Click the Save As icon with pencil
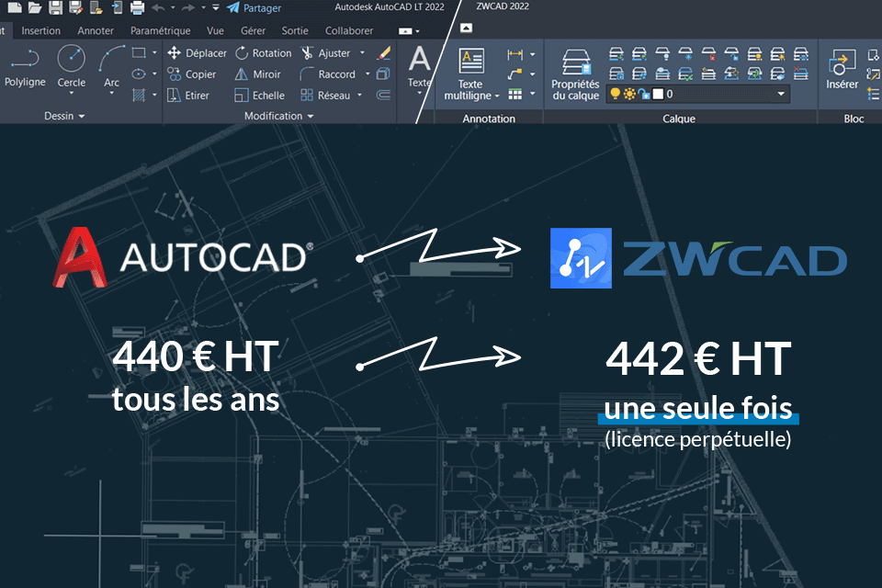This screenshot has height=588, width=882. (75, 7)
